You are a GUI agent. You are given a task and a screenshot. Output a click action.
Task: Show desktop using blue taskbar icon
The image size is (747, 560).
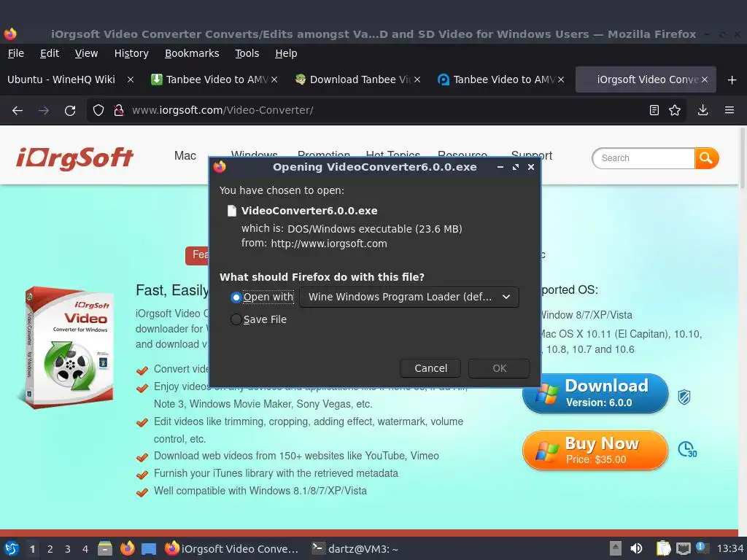click(149, 549)
